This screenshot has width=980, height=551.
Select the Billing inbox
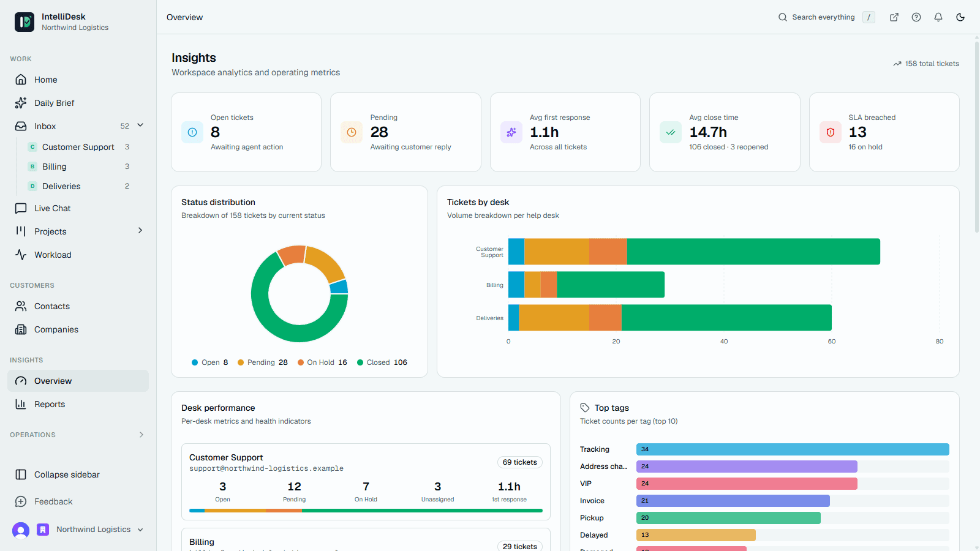click(80, 167)
